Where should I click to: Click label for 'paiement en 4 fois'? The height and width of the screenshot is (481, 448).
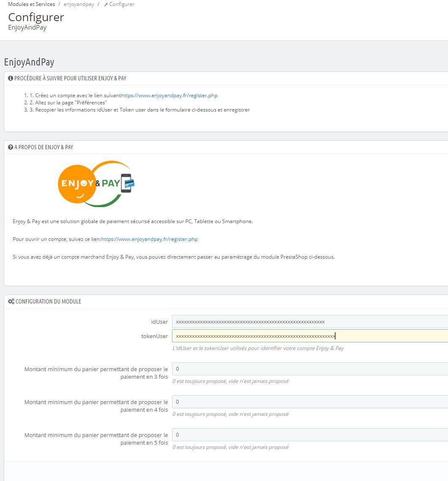point(96,406)
